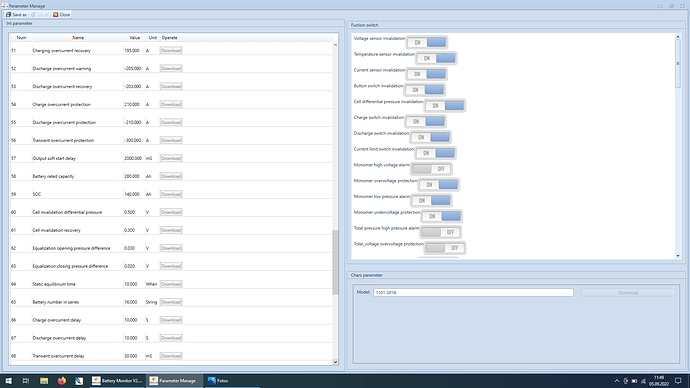Enable Total_voltage overvoltage protection switch
690x388 pixels.
tap(445, 248)
